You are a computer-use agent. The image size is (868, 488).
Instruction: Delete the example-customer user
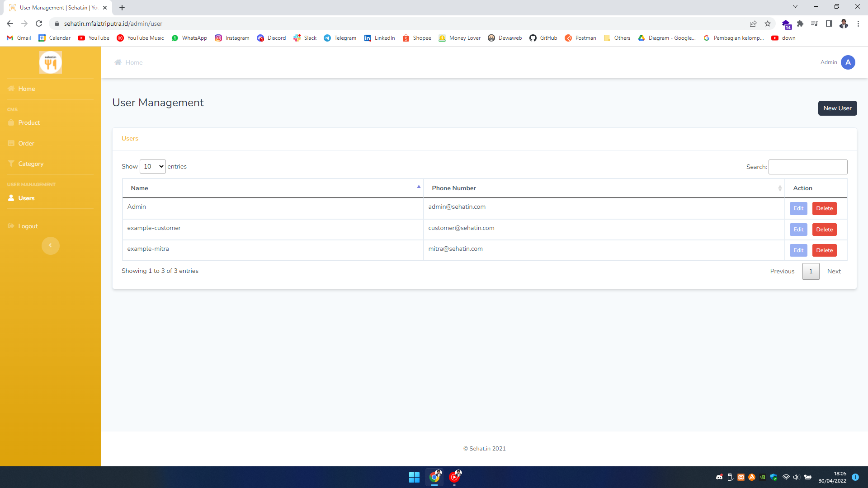[x=824, y=230]
